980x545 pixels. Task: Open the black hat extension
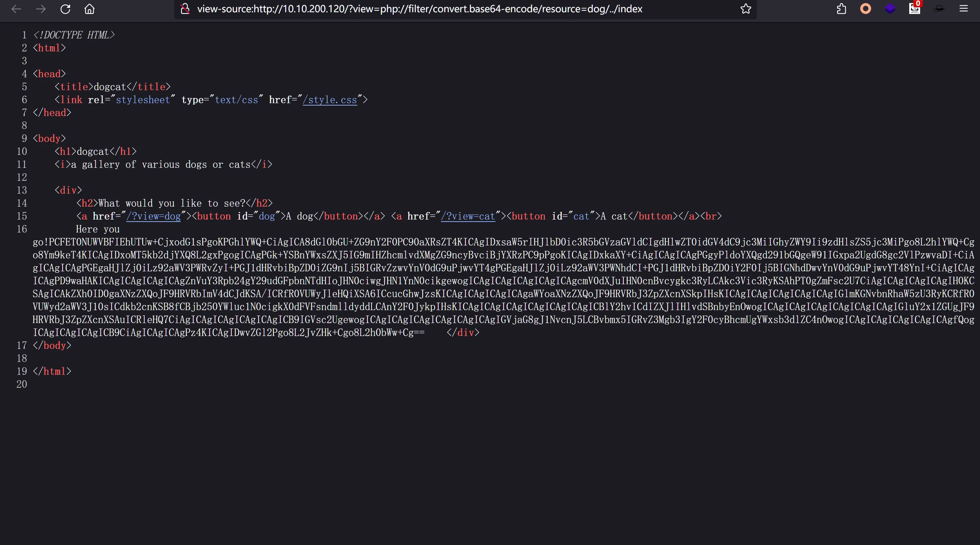[x=939, y=9]
